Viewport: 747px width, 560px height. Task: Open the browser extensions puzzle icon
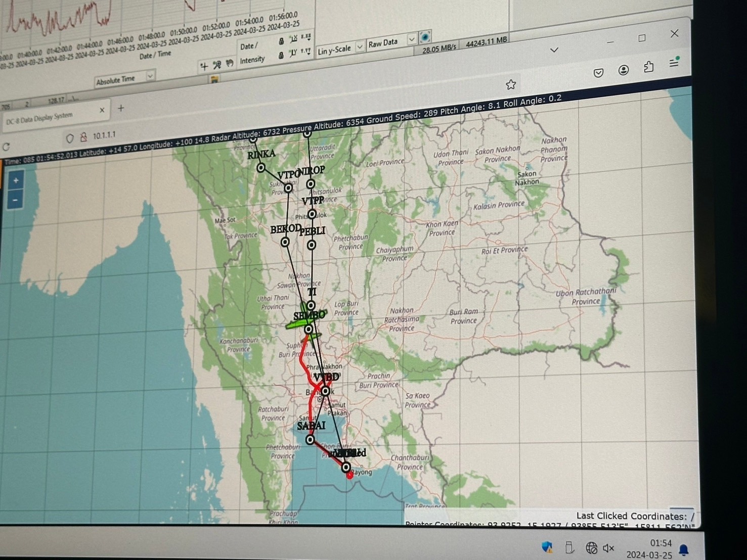pyautogui.click(x=648, y=67)
